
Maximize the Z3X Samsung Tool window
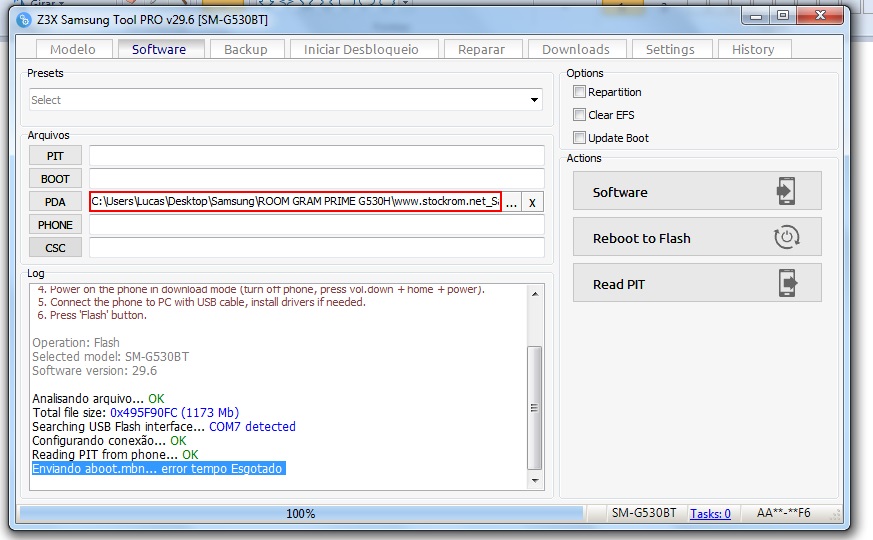783,16
